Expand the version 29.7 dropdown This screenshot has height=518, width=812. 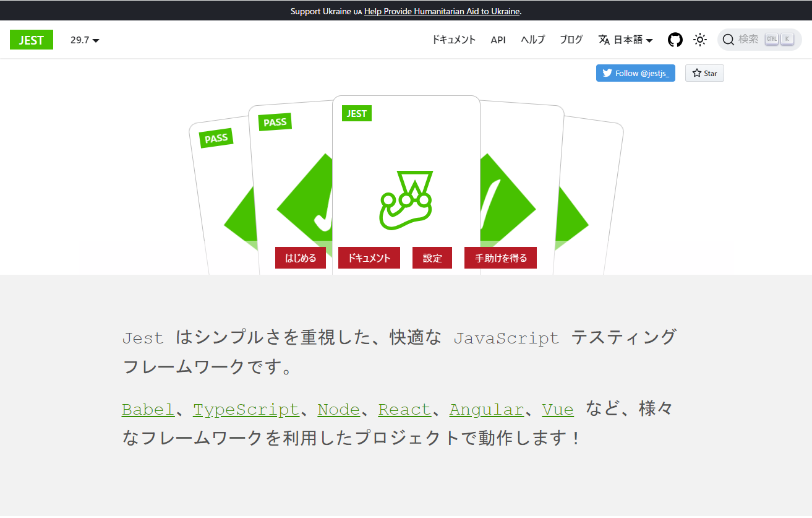click(x=85, y=40)
